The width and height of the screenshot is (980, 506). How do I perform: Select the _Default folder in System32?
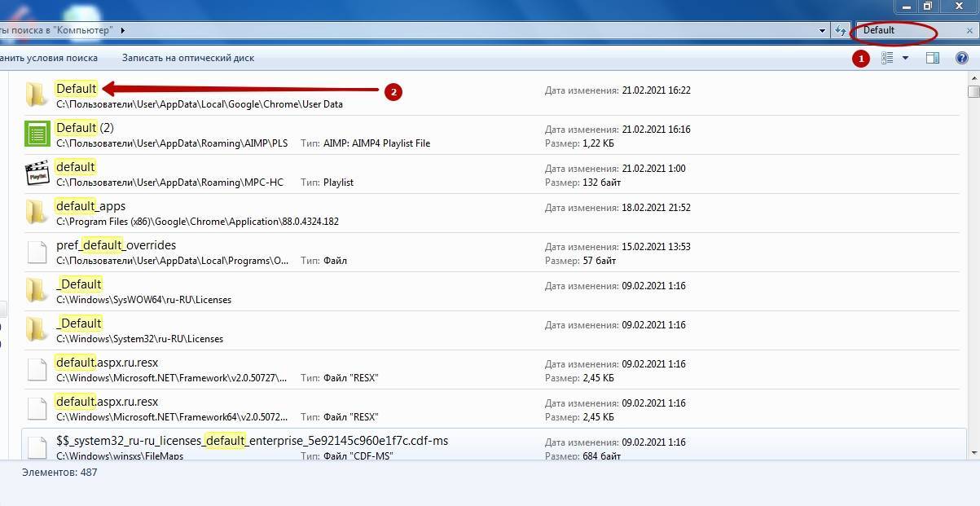tap(79, 323)
